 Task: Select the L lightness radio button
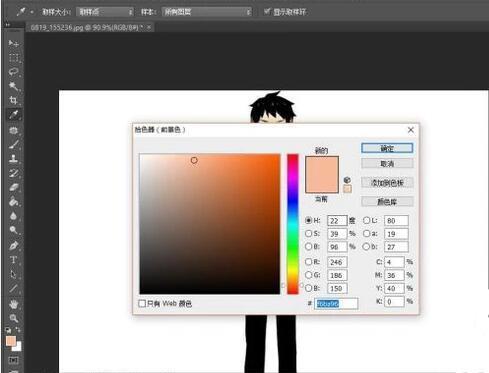366,220
